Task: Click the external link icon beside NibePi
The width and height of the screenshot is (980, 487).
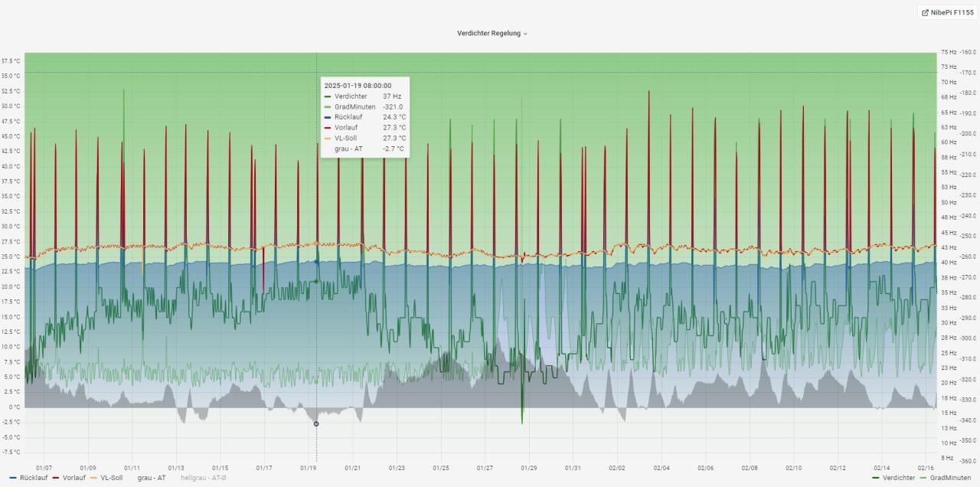Action: click(x=926, y=12)
